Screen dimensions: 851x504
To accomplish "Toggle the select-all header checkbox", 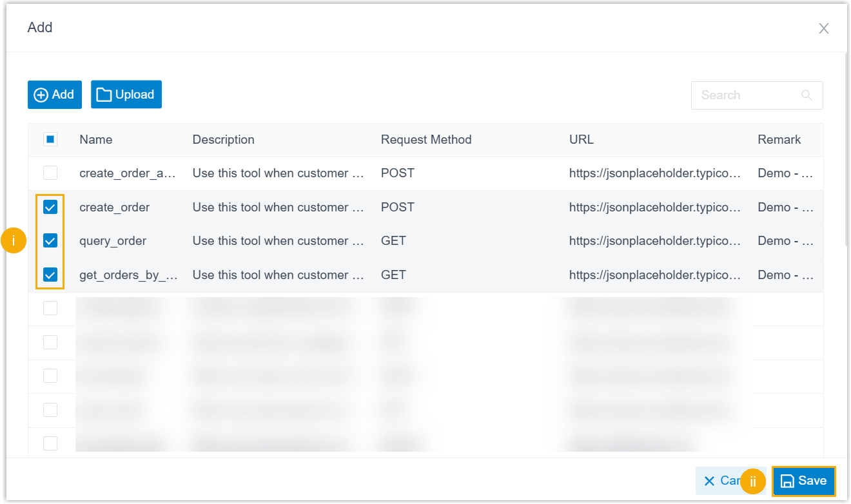I will point(50,139).
